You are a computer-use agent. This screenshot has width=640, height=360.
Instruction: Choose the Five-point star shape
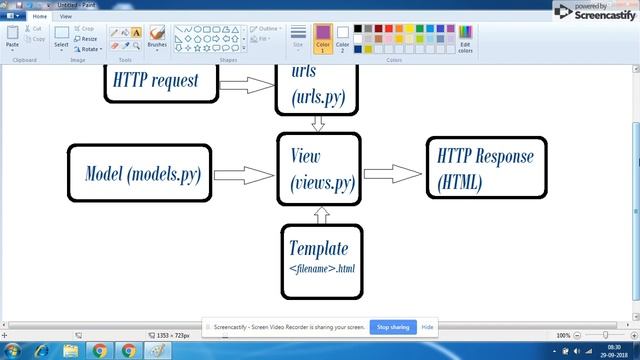point(198,48)
